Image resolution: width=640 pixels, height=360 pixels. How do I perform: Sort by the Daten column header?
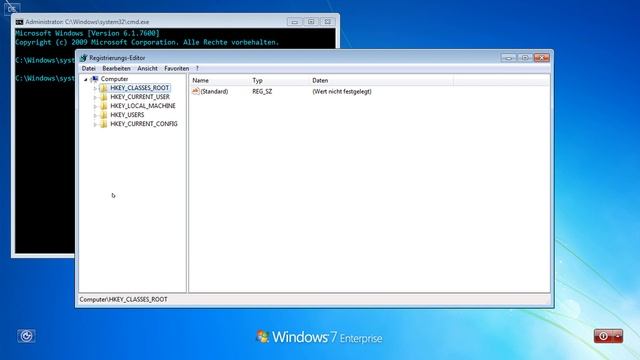(381, 80)
